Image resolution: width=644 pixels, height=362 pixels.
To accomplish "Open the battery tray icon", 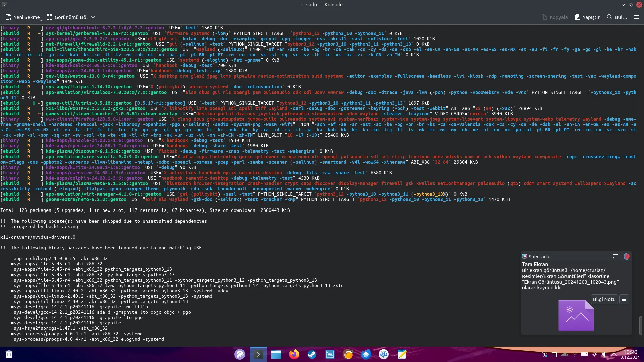I will tap(585, 354).
